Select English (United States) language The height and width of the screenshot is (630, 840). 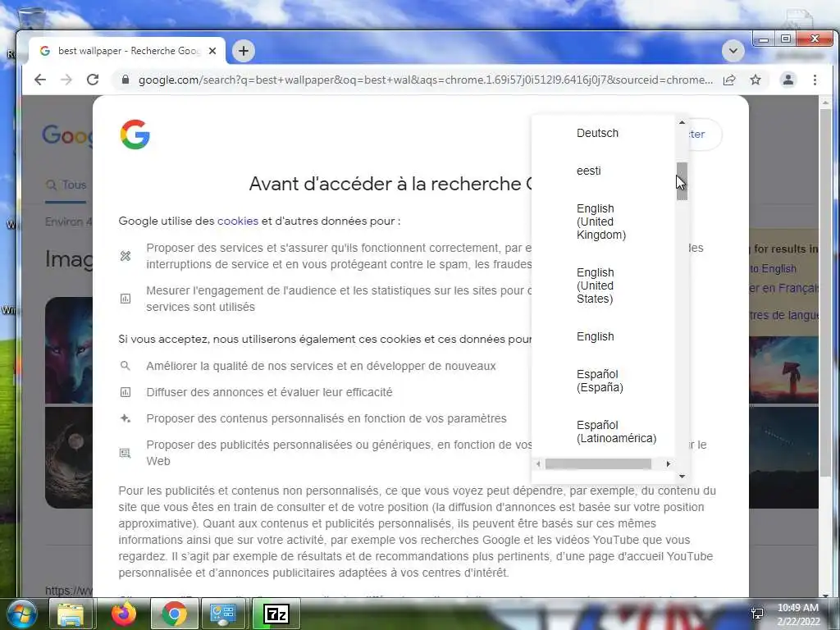596,285
